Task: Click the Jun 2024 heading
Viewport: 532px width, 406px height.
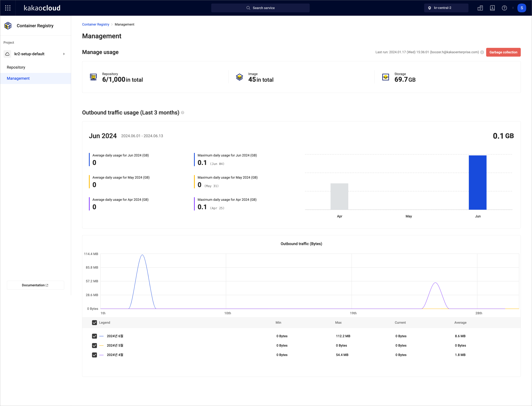Action: 103,136
